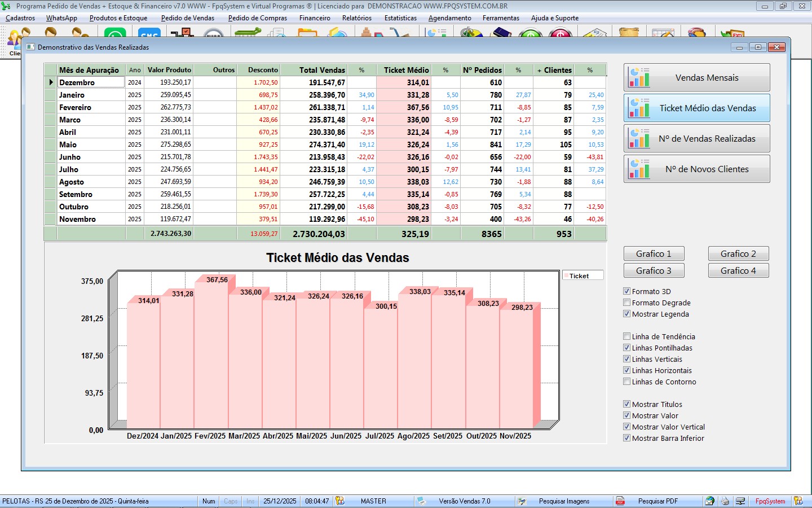Image resolution: width=812 pixels, height=508 pixels.
Task: Click the green WhatsApp toolbar icon
Action: [x=115, y=33]
